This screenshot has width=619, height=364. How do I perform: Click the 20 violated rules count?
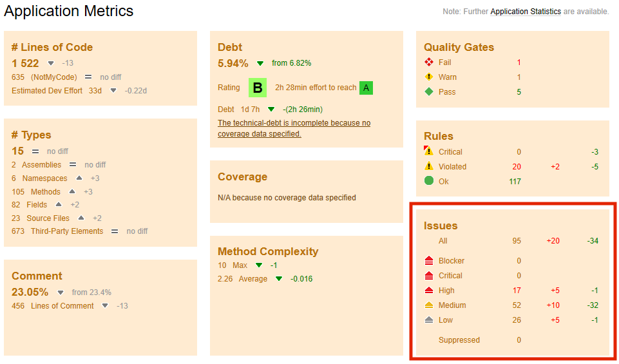click(517, 167)
